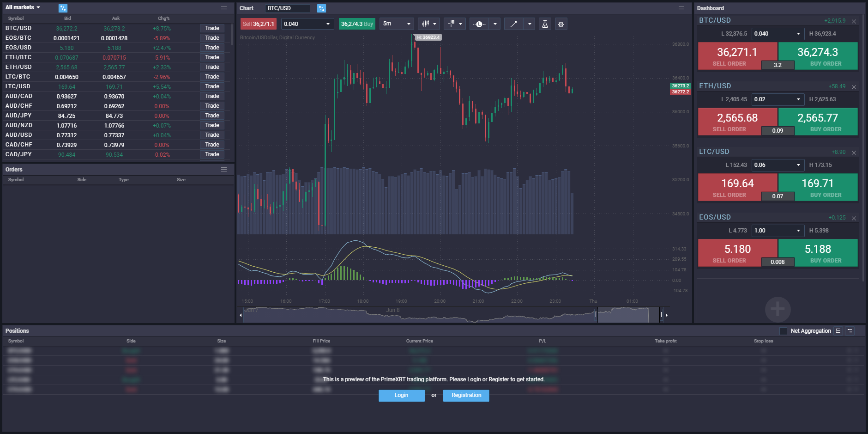Screen dimensions: 868x434
Task: Click ETH/USD 2,565.68 Sell Order tile
Action: [x=737, y=122]
